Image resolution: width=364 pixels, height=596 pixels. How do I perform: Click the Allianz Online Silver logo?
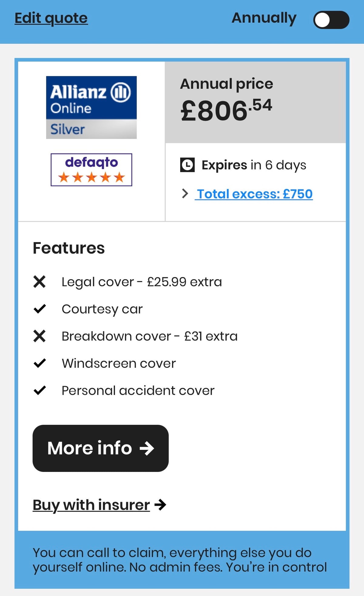[91, 107]
